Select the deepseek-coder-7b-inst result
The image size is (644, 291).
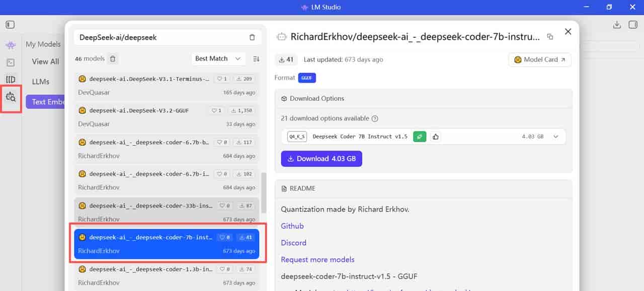coord(167,244)
